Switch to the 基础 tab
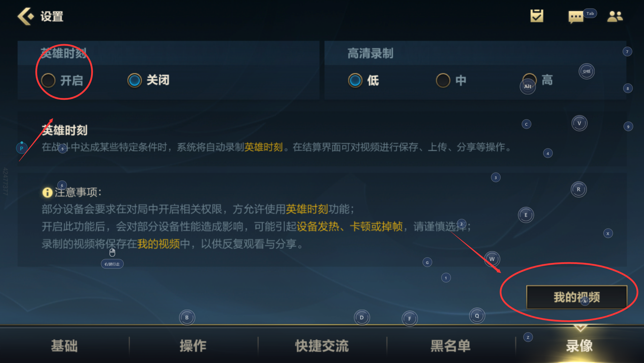The image size is (644, 363). (x=64, y=346)
